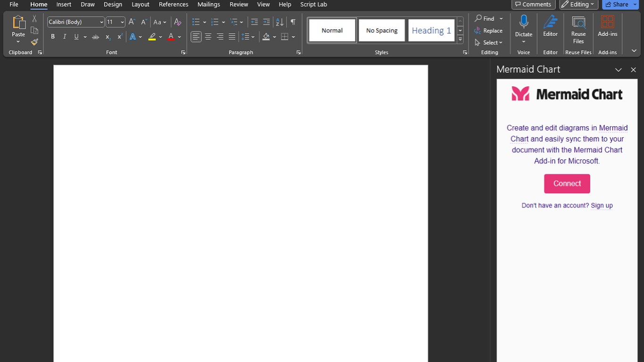The image size is (644, 362).
Task: Toggle Show/Hide paragraph marks
Action: coord(293,22)
